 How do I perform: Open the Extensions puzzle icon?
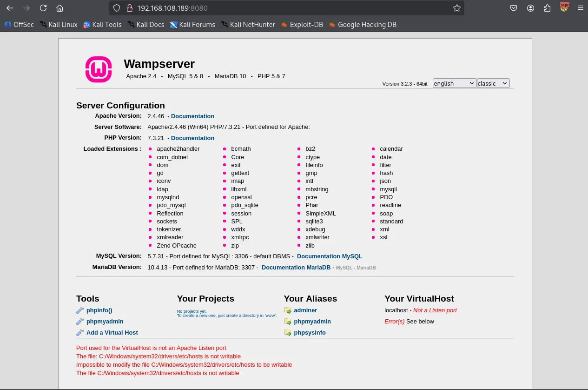point(547,8)
